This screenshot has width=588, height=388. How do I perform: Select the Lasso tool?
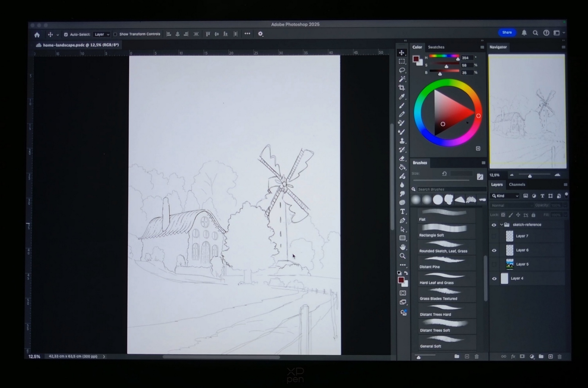402,70
